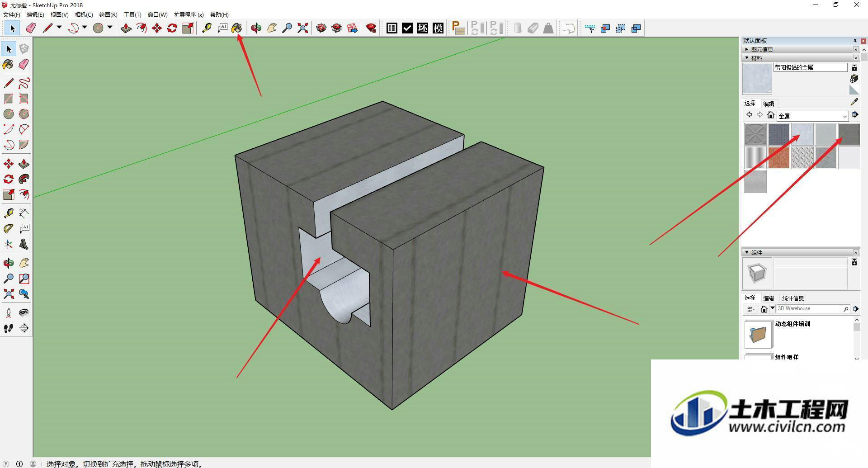Click the material name field 带阳极铝的金属

click(810, 67)
